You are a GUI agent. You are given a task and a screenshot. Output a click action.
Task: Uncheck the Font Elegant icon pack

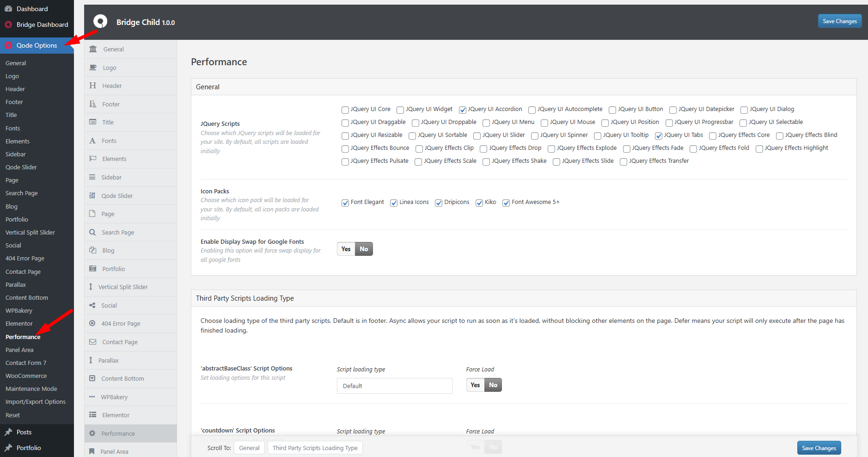(345, 203)
